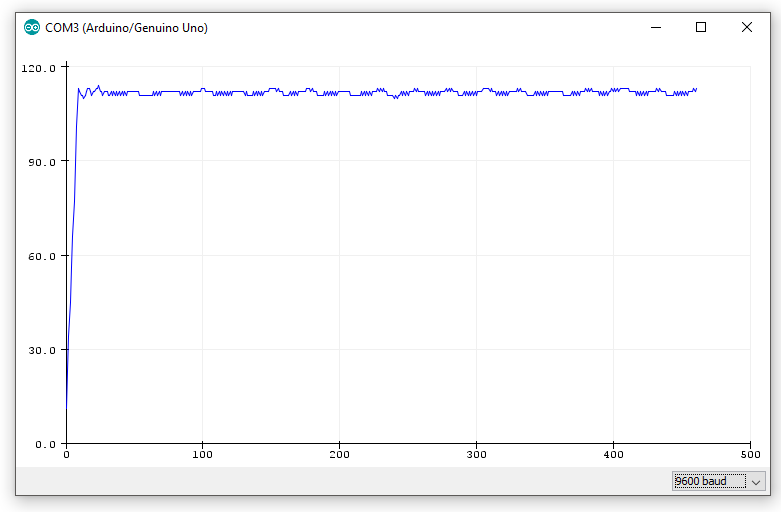Click the 90.0 y-axis label
This screenshot has height=512, width=781.
tap(42, 162)
